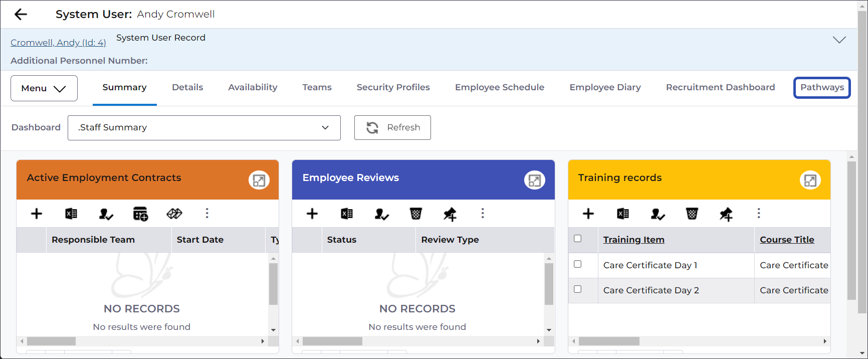
Task: Switch to the Summary tab
Action: point(124,87)
